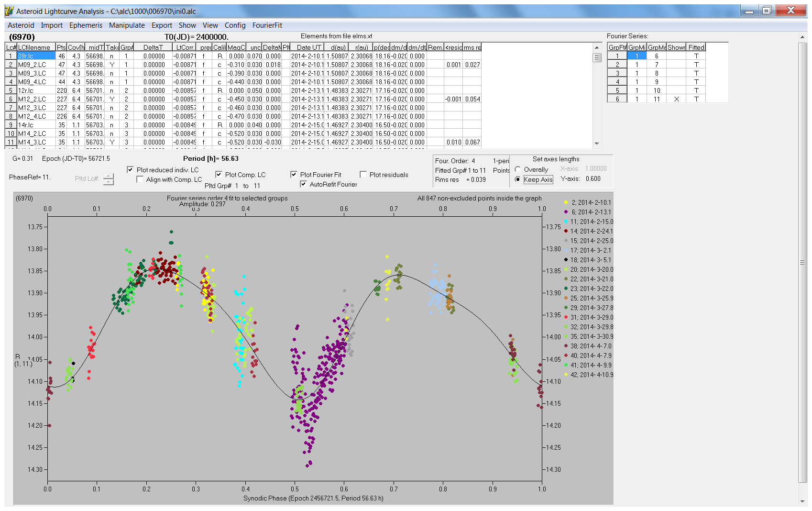Screen dimensions: 812x511
Task: Click cyan legend dot for 11; 2014-2-15.0
Action: pos(566,222)
